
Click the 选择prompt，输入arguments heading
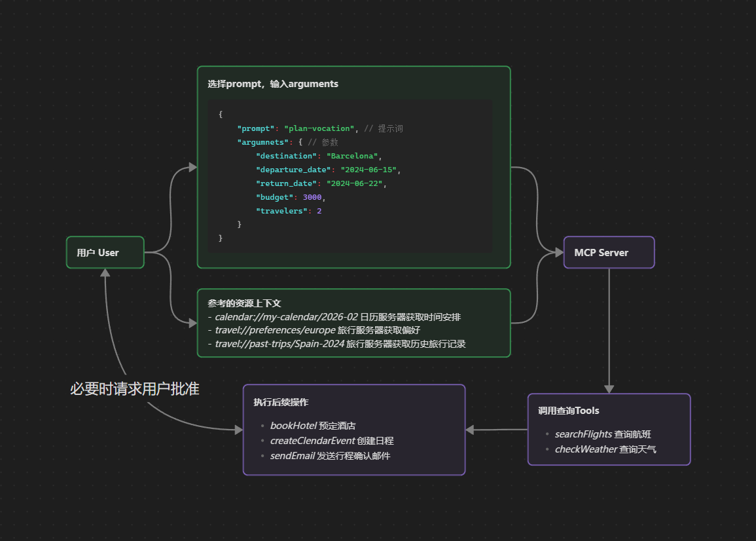point(273,84)
